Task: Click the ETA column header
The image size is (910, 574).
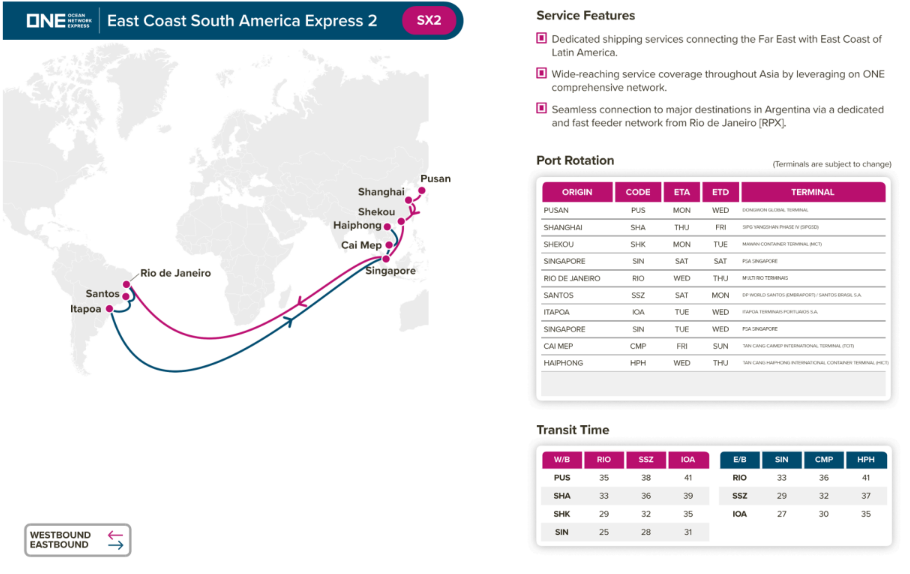Action: pyautogui.click(x=681, y=192)
